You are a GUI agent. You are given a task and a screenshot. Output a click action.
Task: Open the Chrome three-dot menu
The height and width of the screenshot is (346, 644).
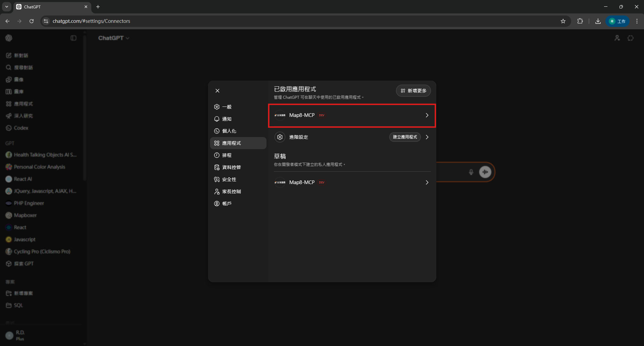637,21
